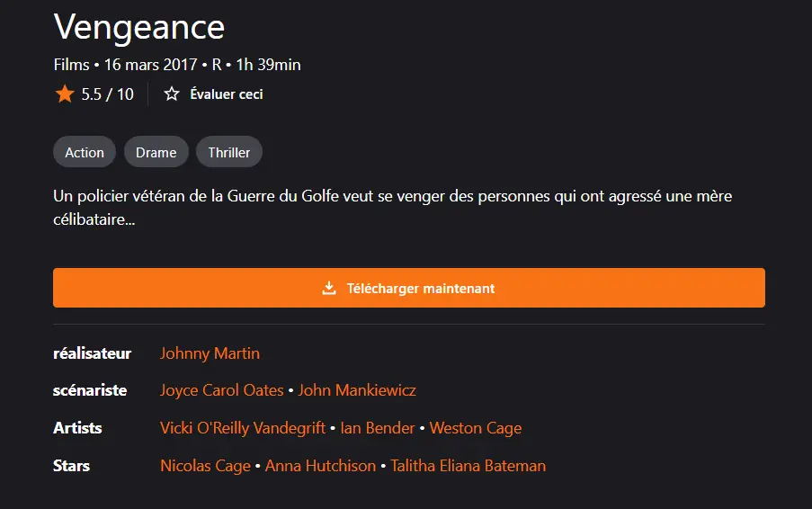
Task: Click the outlined star next to Évaluer ceci
Action: pos(172,94)
